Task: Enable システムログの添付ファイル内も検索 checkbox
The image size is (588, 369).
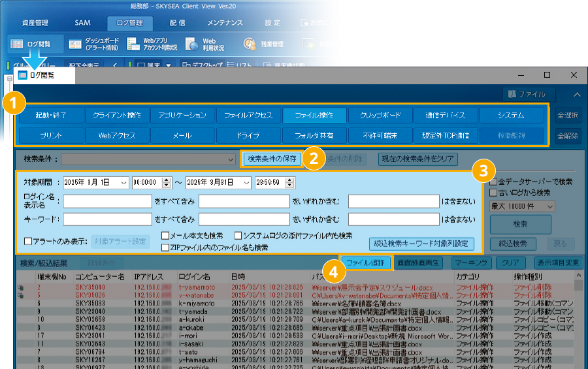Action: point(238,236)
